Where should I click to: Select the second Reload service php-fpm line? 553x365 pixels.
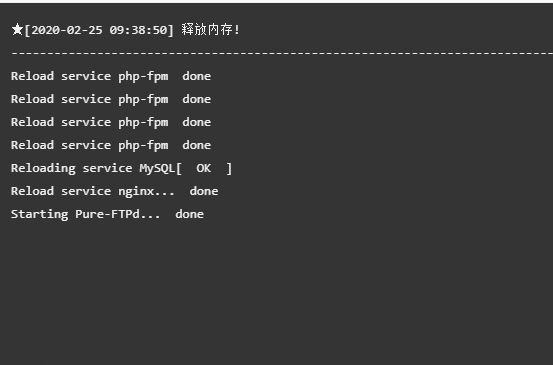tap(111, 99)
